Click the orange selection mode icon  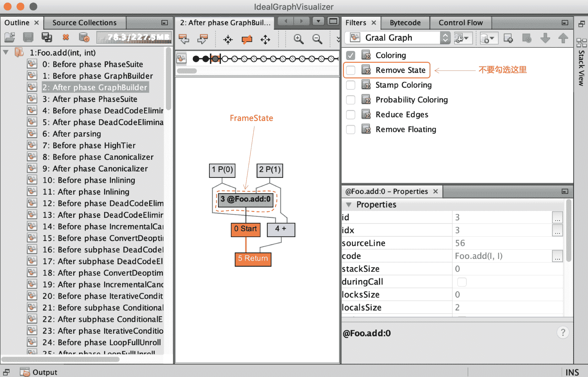[247, 39]
